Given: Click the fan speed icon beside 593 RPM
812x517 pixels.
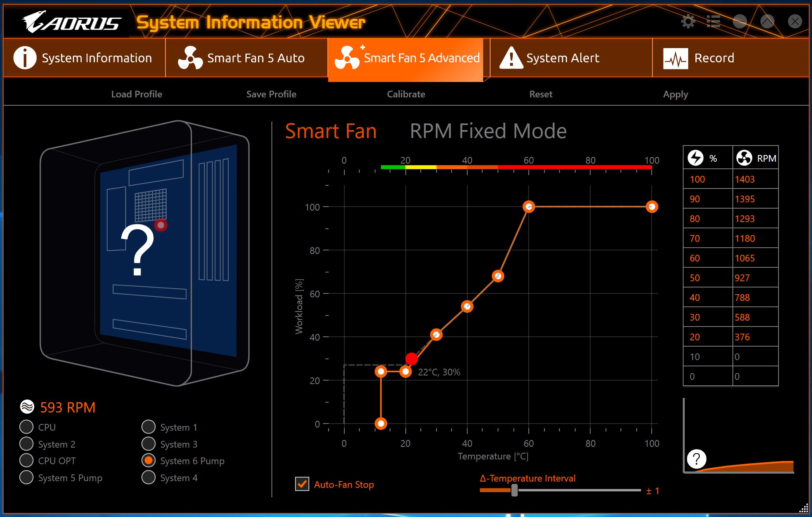Looking at the screenshot, I should (x=27, y=407).
